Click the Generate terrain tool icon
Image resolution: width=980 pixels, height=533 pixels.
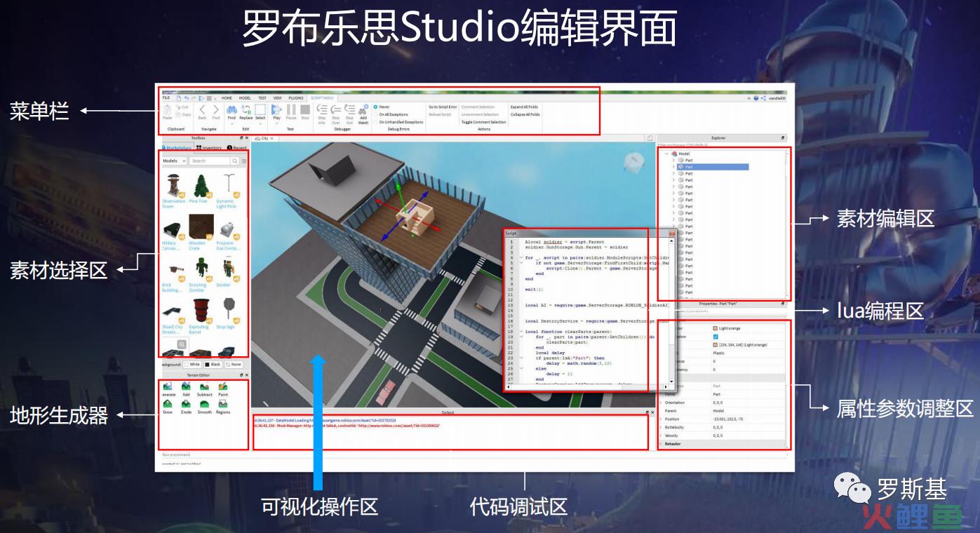click(167, 386)
